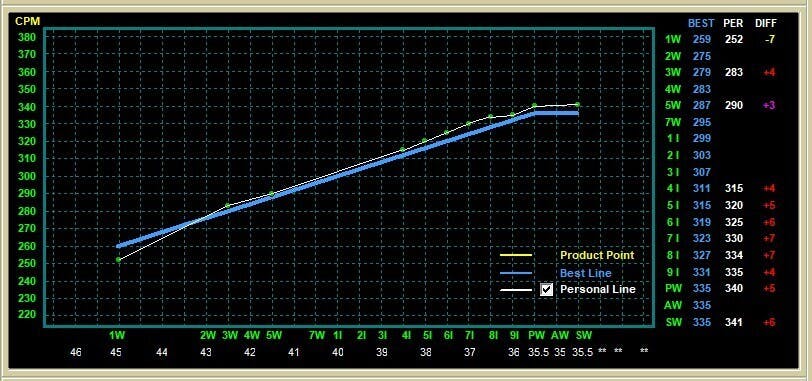Select the 1W data point on chart

click(x=118, y=260)
